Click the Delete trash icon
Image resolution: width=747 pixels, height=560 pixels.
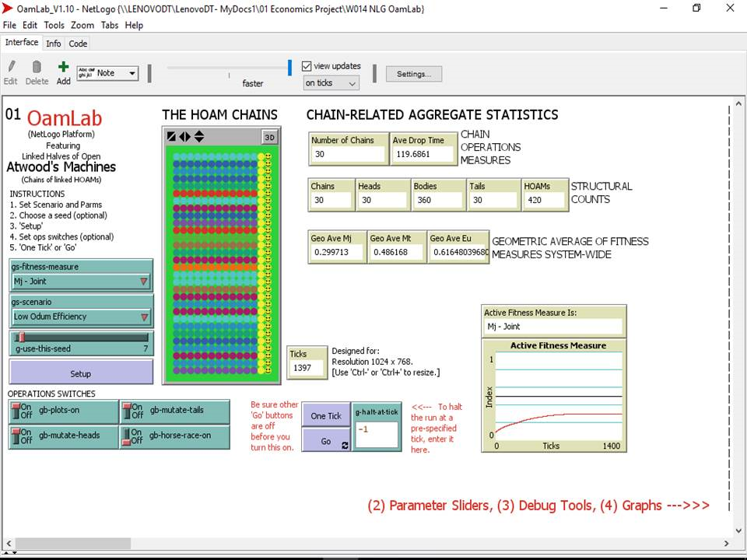click(37, 72)
